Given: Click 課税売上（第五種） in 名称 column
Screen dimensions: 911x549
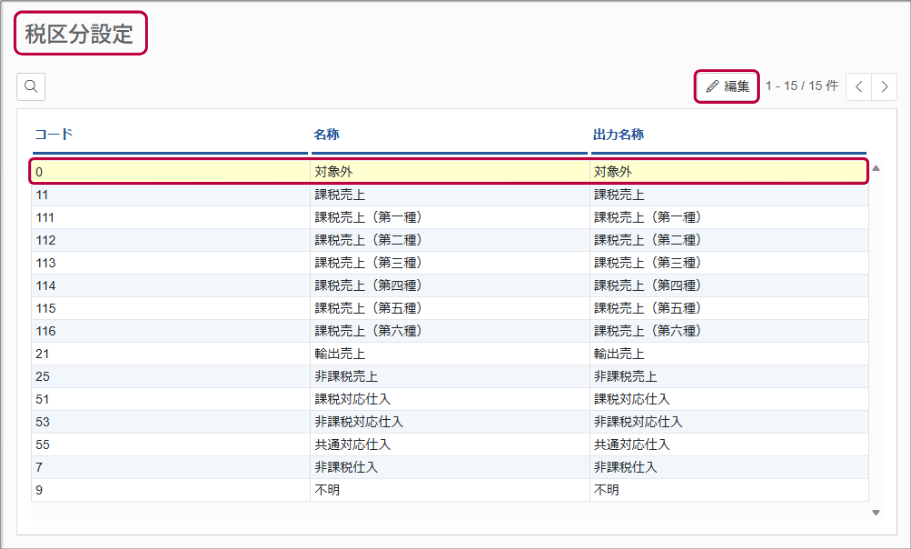Looking at the screenshot, I should click(x=368, y=308).
